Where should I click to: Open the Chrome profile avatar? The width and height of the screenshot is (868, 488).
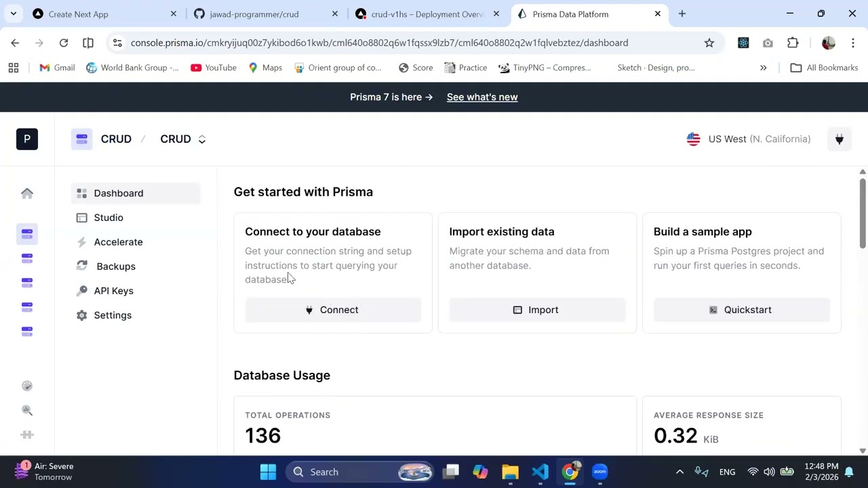point(828,43)
